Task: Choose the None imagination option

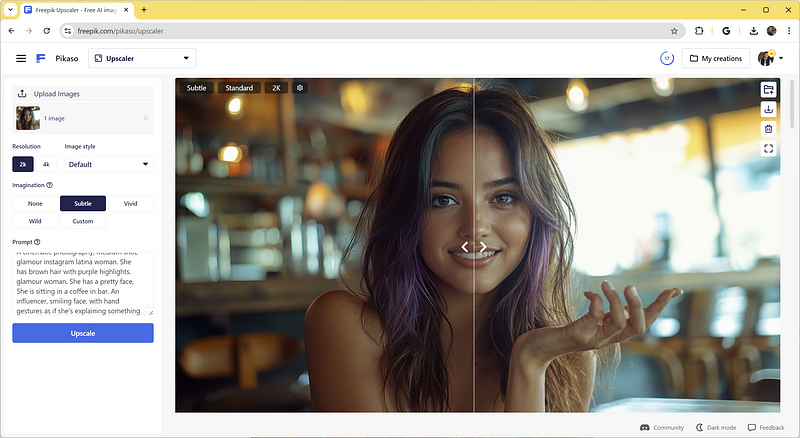Action: click(35, 203)
